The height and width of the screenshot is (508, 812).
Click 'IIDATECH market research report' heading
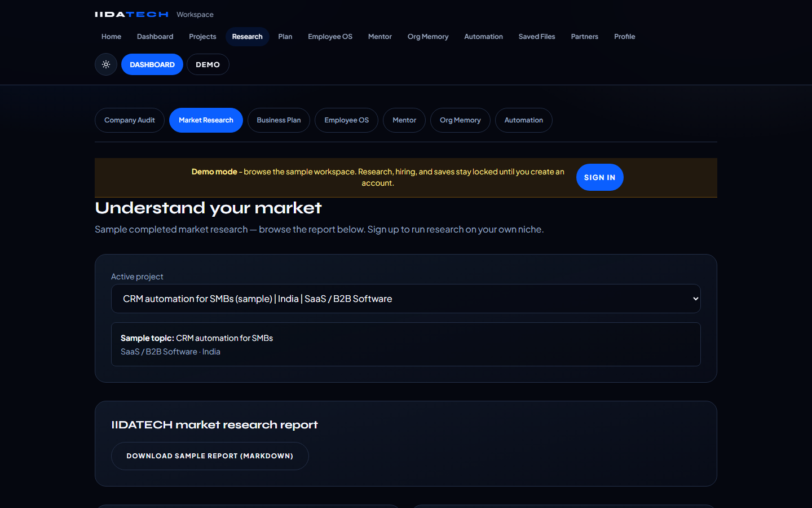(214, 424)
